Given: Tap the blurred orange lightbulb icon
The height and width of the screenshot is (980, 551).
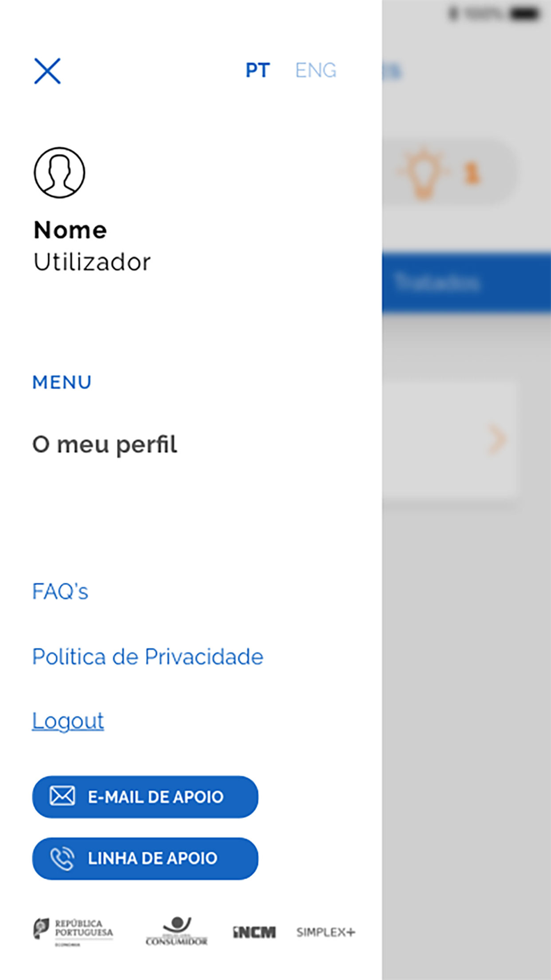Looking at the screenshot, I should pos(423,171).
